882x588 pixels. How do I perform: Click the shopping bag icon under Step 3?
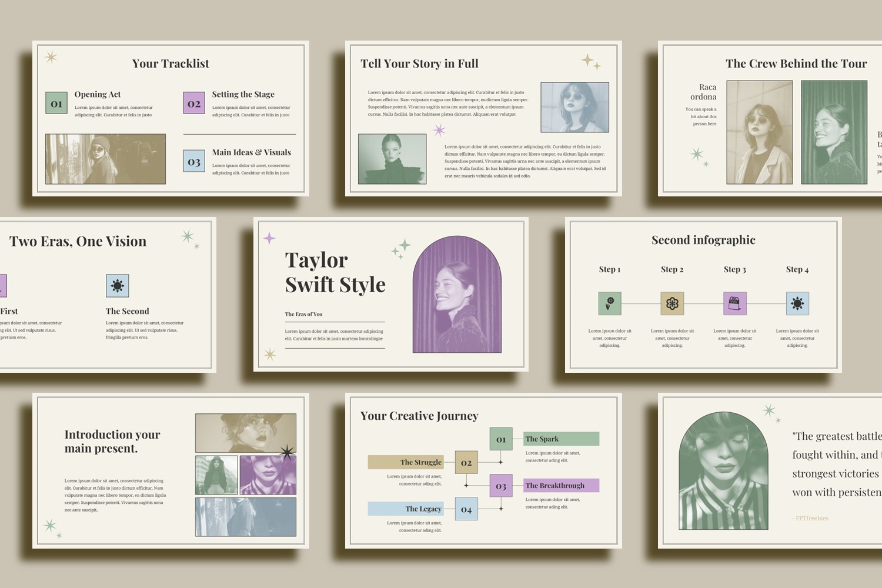(735, 303)
